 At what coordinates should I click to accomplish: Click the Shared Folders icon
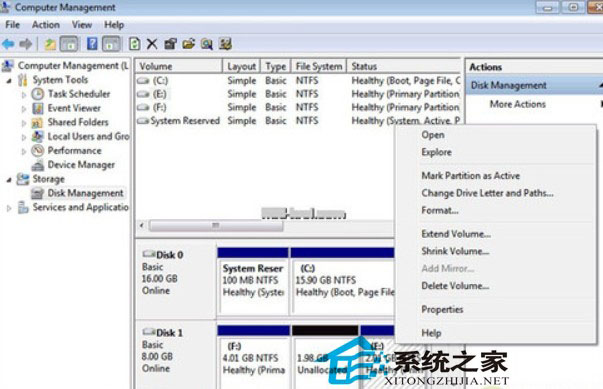pos(37,123)
